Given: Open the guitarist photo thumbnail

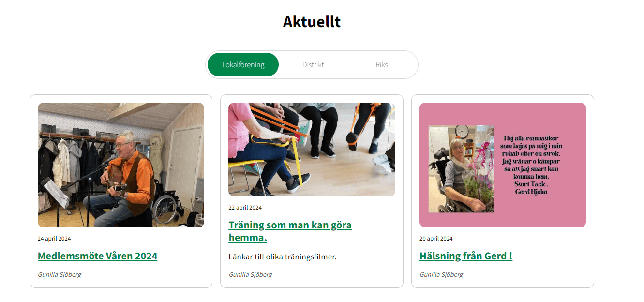Looking at the screenshot, I should click(121, 165).
